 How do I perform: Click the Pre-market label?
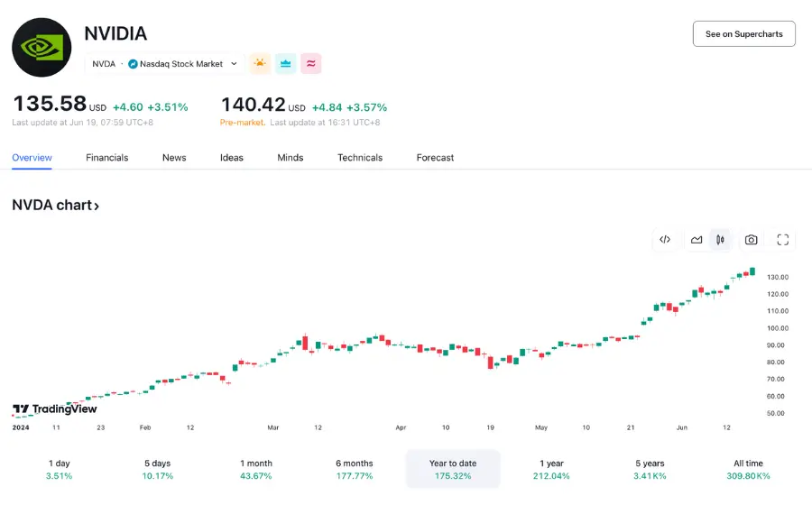(x=243, y=123)
